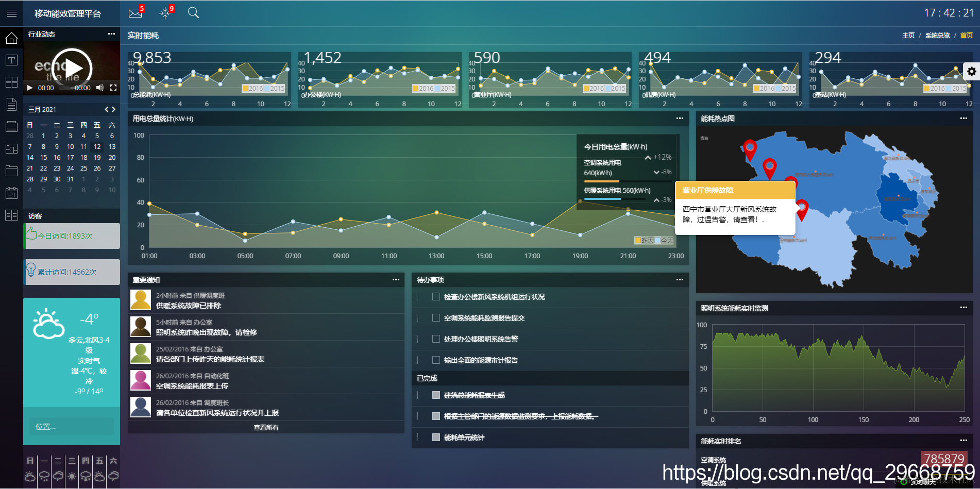
Task: Click the yellow avatar of 供暖调度班 notice
Action: (141, 300)
